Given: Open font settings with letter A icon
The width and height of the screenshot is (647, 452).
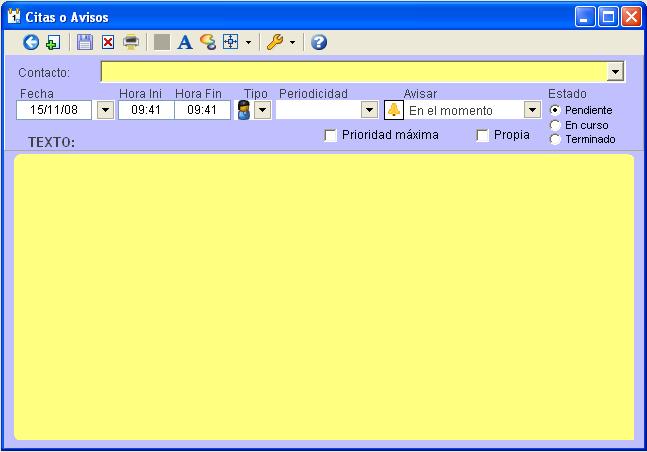Looking at the screenshot, I should click(x=184, y=42).
